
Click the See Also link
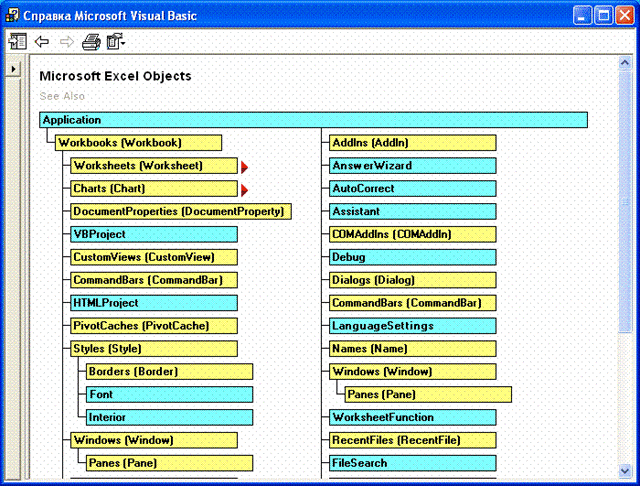click(62, 96)
